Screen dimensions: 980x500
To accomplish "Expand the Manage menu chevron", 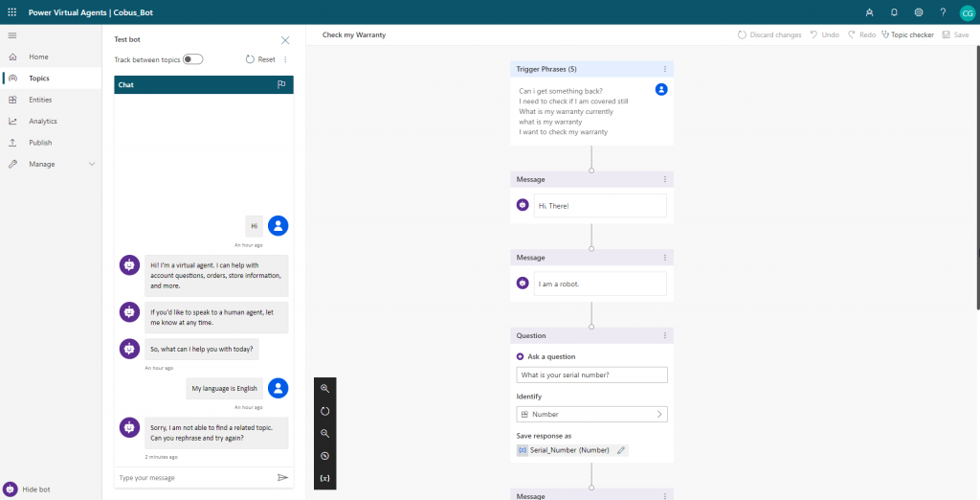I will 92,164.
